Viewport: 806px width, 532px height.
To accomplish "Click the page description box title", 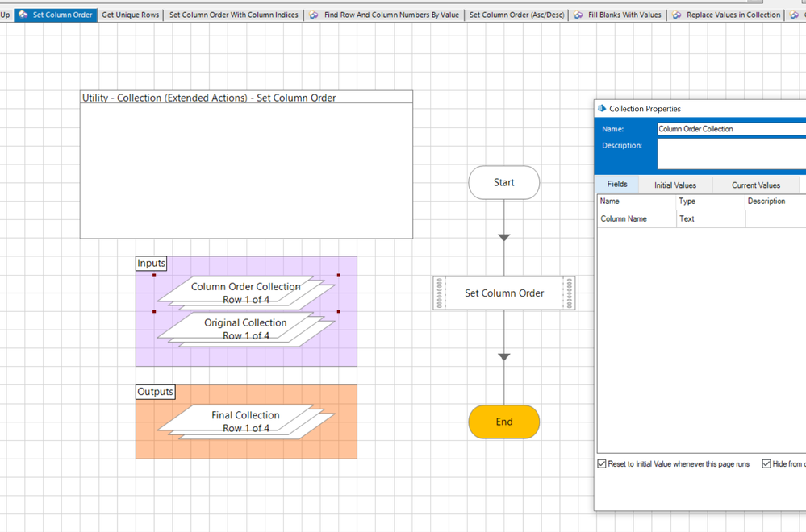I will (x=209, y=98).
